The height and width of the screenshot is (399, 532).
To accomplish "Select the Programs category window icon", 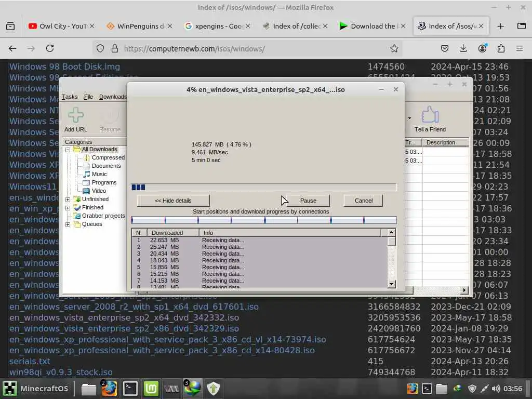I will [86, 182].
